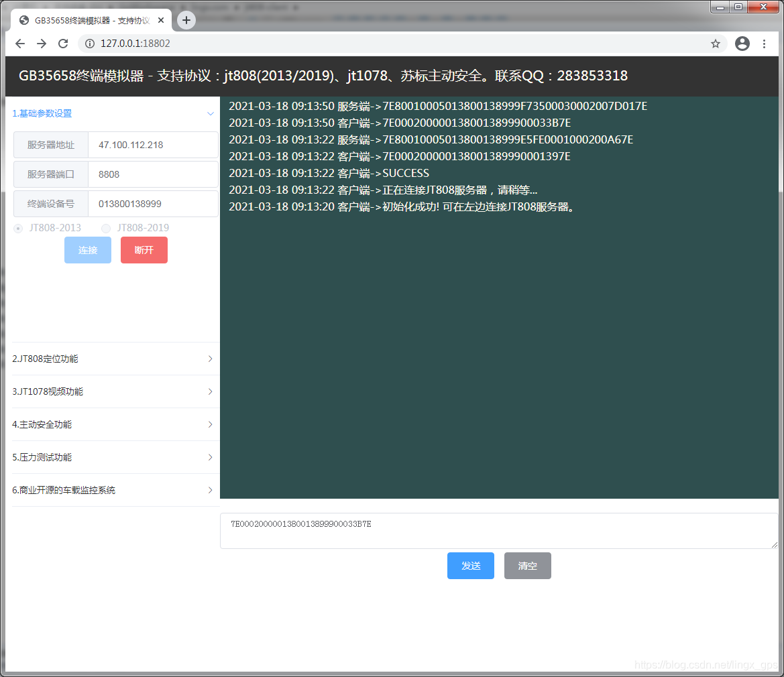Click the 连接 button
Image resolution: width=784 pixels, height=677 pixels.
(87, 250)
